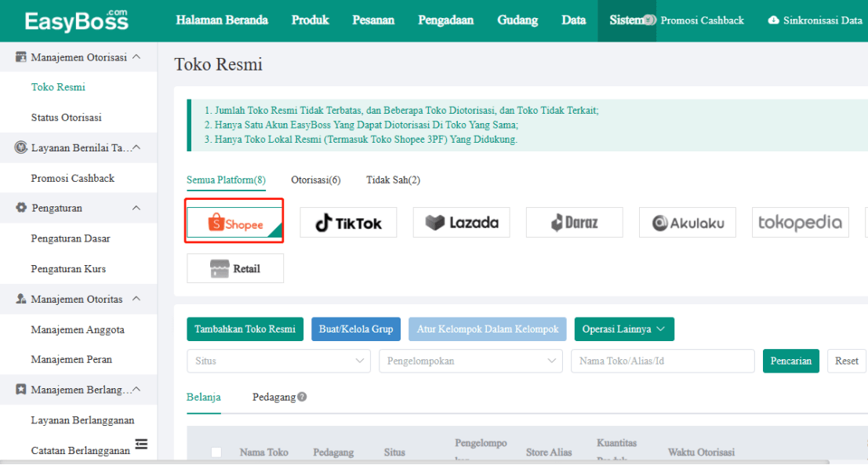Collapse the Manajemen Otorisasi section
The image size is (868, 465).
pyautogui.click(x=136, y=57)
